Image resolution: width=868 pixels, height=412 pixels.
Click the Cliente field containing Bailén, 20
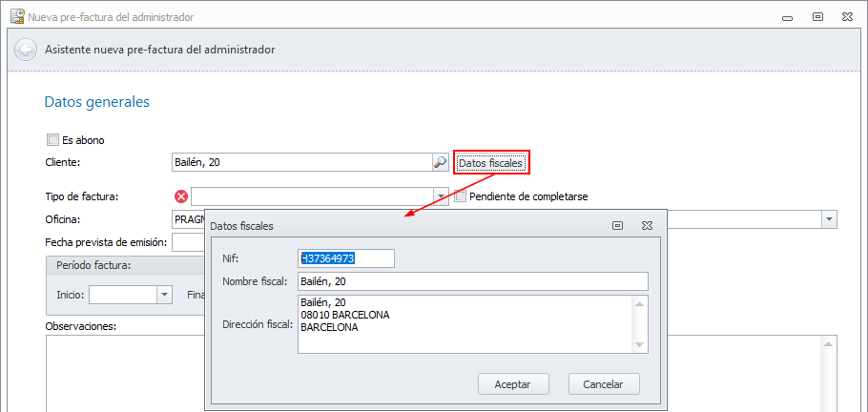tap(302, 162)
